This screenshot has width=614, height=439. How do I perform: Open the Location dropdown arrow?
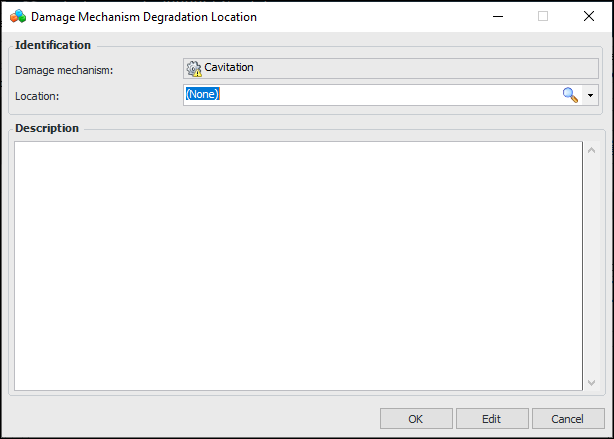pyautogui.click(x=590, y=95)
